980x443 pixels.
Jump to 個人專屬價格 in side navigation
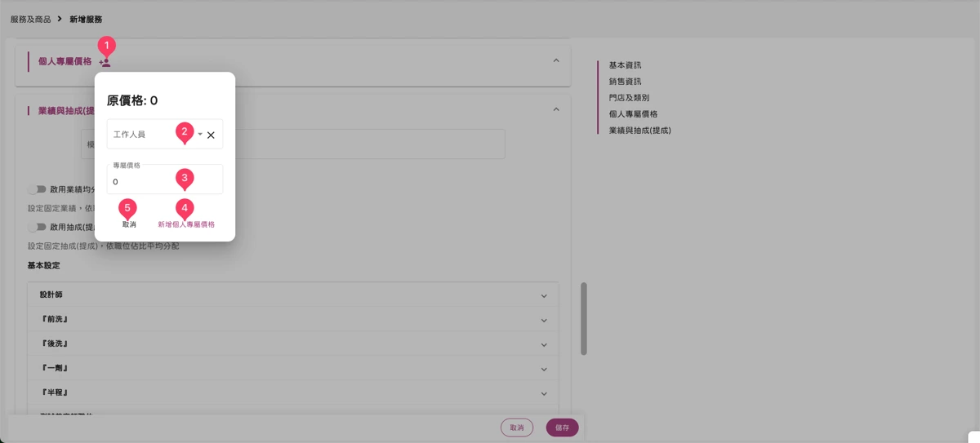point(633,114)
